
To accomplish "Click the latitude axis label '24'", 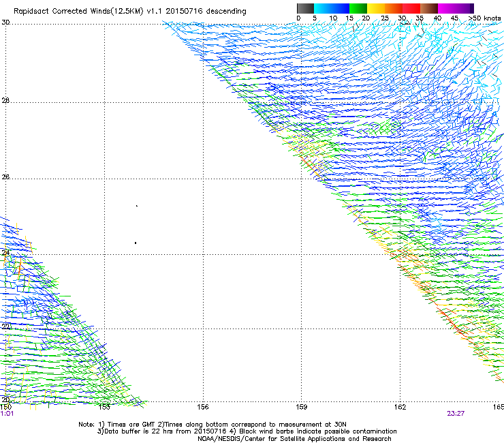I will (x=5, y=253).
